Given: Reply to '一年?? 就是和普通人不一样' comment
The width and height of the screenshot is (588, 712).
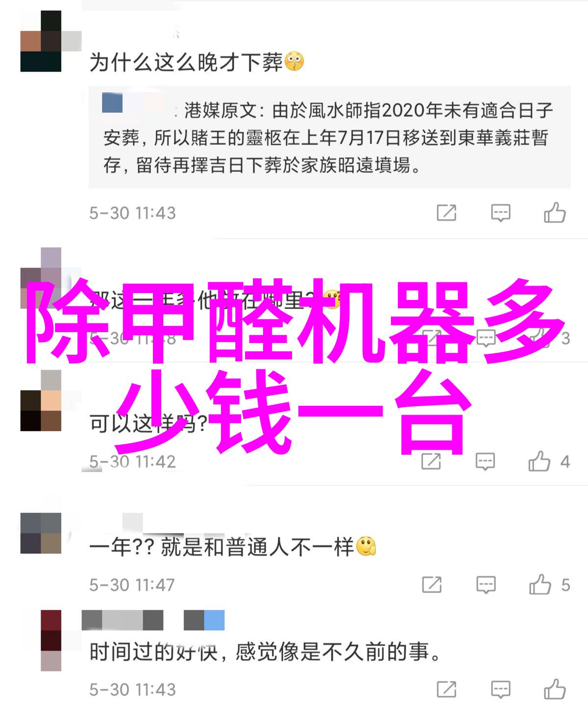Looking at the screenshot, I should coord(486,585).
